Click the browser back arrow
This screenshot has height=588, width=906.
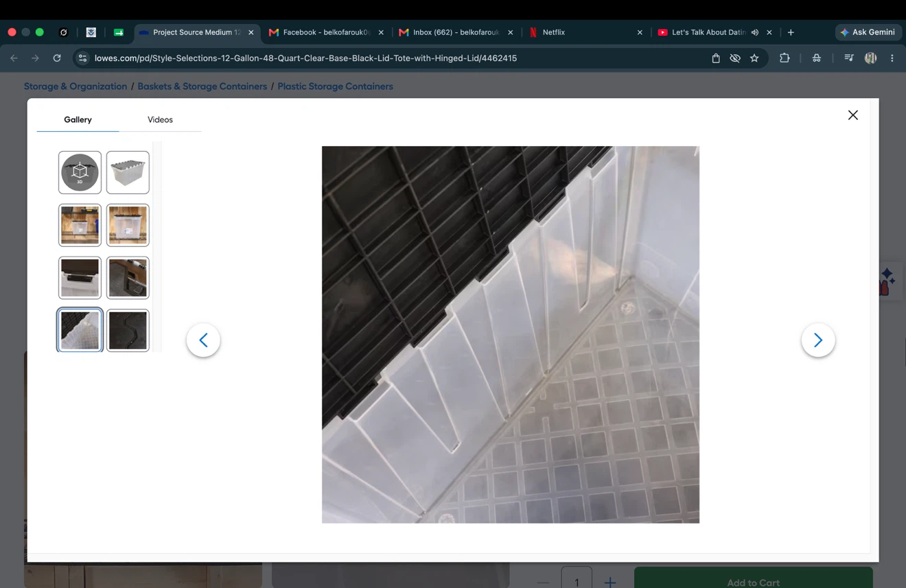(x=14, y=58)
